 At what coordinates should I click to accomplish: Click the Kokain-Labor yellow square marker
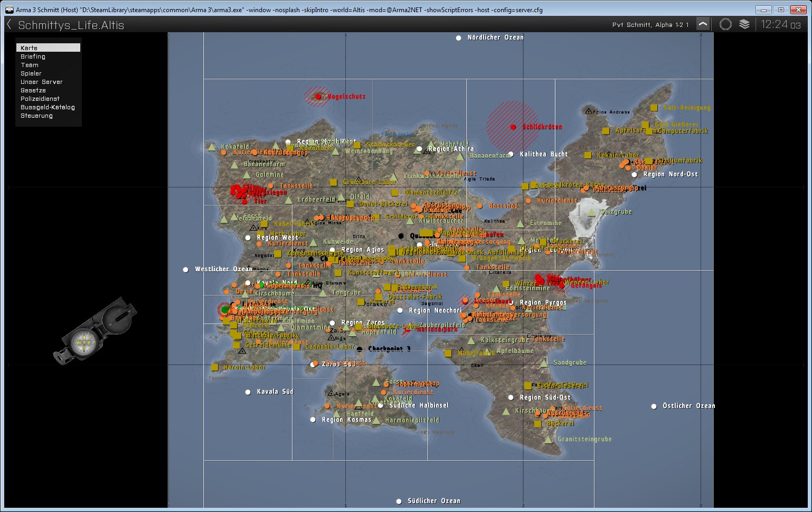click(x=588, y=155)
